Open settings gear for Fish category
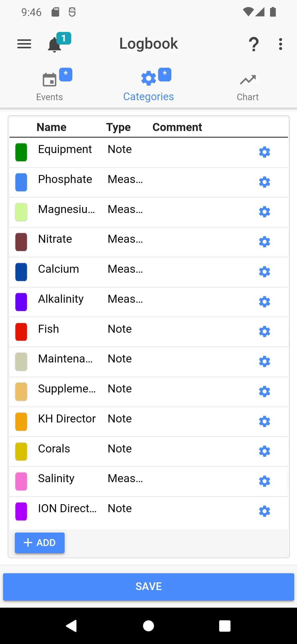 tap(265, 332)
